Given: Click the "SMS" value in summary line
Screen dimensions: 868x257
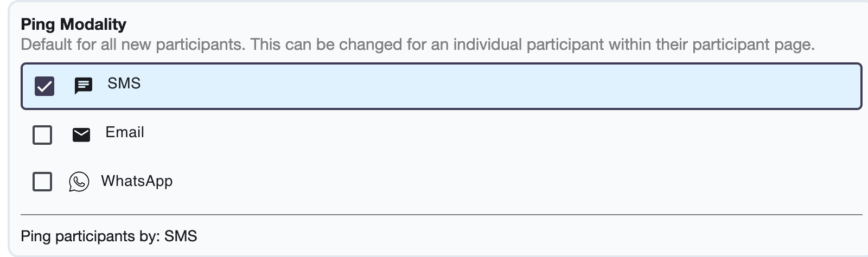Looking at the screenshot, I should [181, 236].
